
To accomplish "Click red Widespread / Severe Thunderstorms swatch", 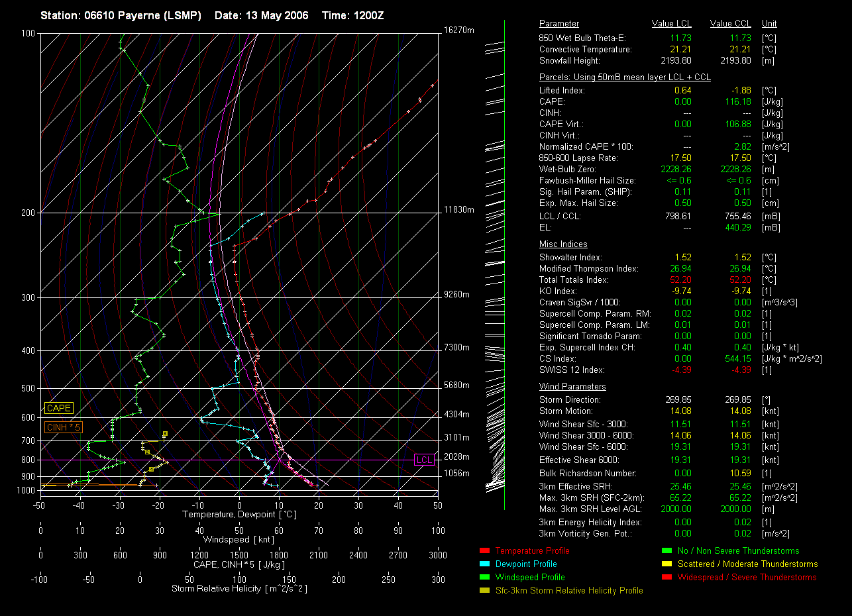I will click(x=666, y=577).
